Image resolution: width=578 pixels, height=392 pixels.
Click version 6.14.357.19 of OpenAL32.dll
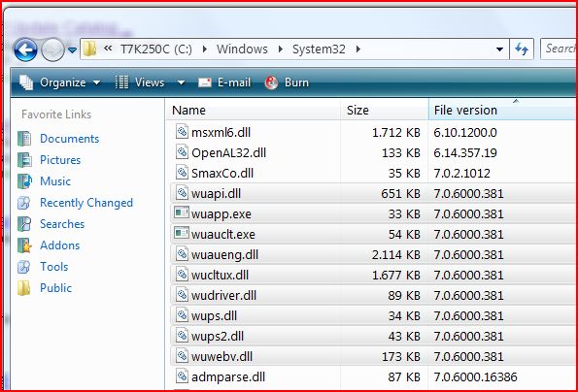(x=465, y=152)
